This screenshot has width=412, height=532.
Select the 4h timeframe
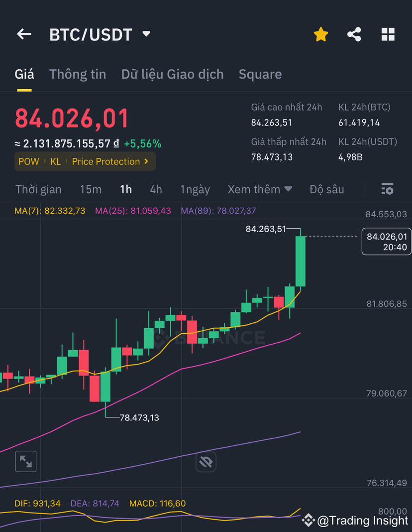tap(156, 189)
